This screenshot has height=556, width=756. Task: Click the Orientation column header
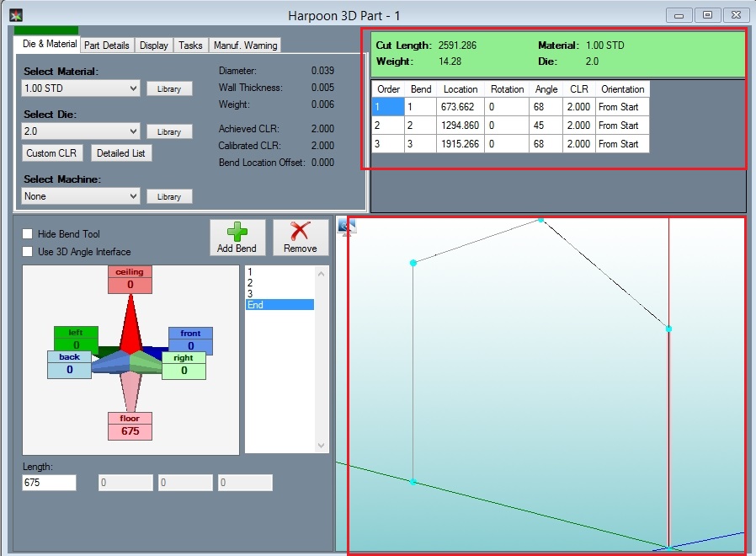click(622, 89)
